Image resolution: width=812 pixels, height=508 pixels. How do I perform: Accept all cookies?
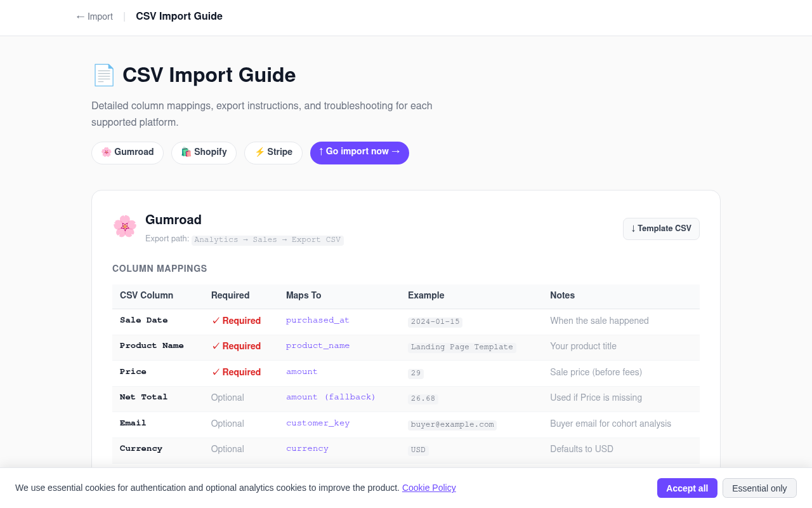point(687,488)
